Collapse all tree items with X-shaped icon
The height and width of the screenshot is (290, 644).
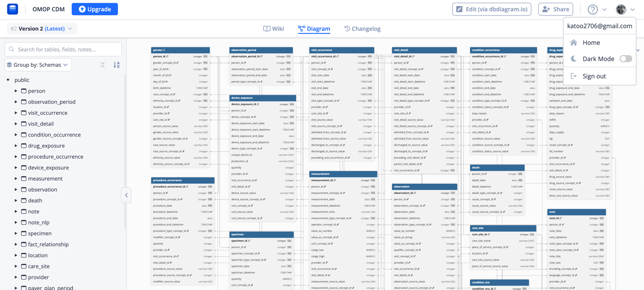coord(103,65)
